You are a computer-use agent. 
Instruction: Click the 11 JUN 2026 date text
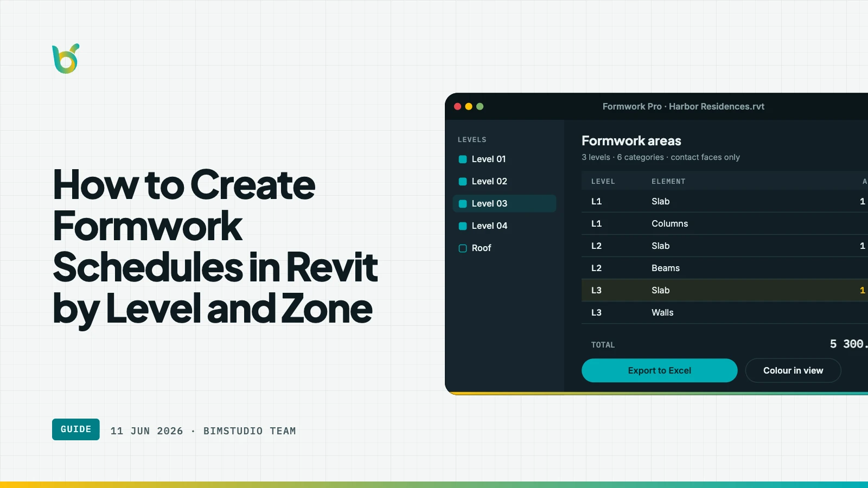click(146, 431)
